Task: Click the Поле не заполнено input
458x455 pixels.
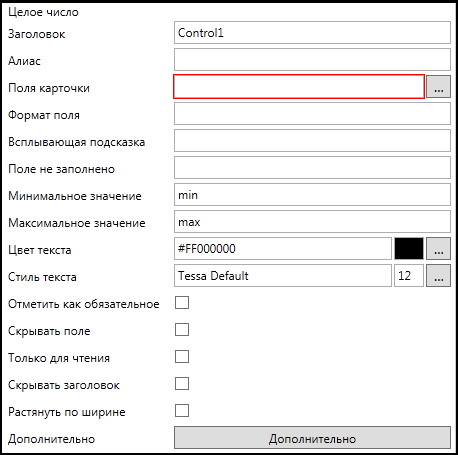Action: click(312, 168)
